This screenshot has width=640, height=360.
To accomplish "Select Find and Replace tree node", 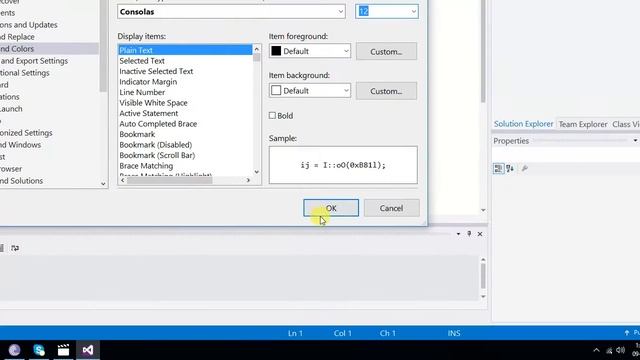I will [x=17, y=37].
